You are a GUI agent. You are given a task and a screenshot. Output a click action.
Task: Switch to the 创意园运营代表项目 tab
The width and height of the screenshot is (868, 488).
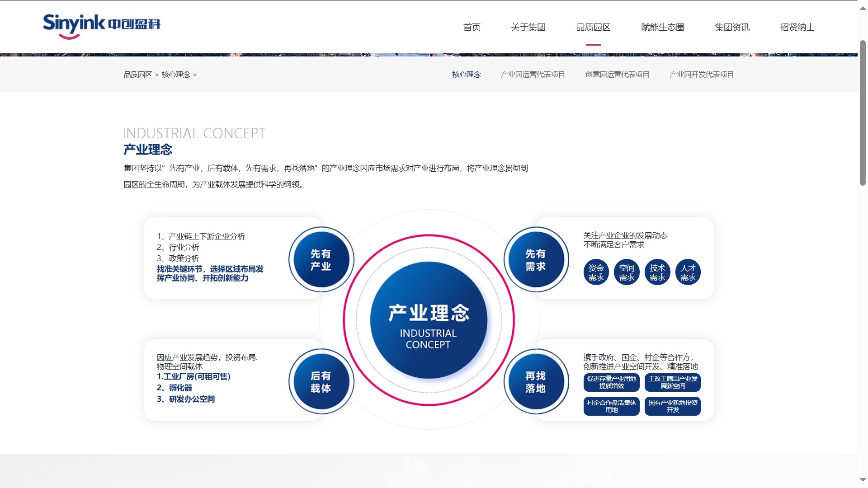(x=617, y=75)
